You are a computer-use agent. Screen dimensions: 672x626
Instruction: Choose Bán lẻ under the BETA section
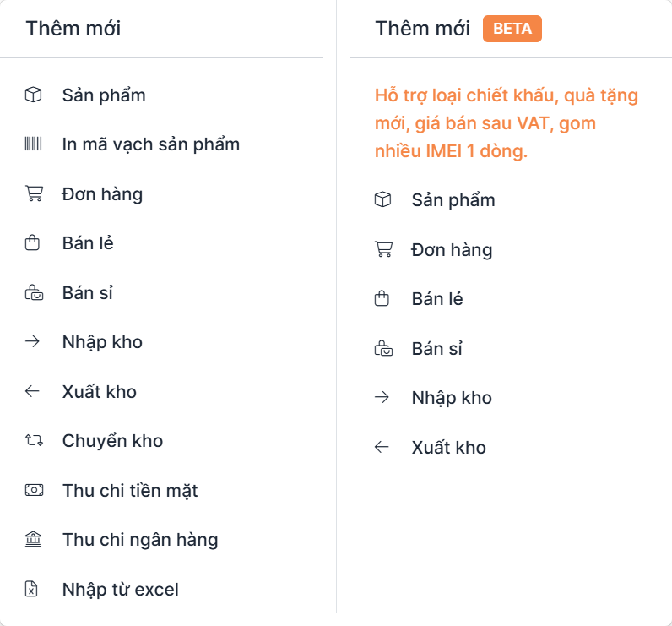click(x=437, y=299)
